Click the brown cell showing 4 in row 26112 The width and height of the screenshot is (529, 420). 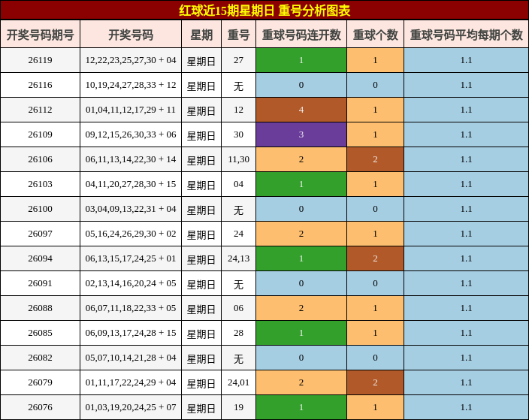(x=301, y=110)
